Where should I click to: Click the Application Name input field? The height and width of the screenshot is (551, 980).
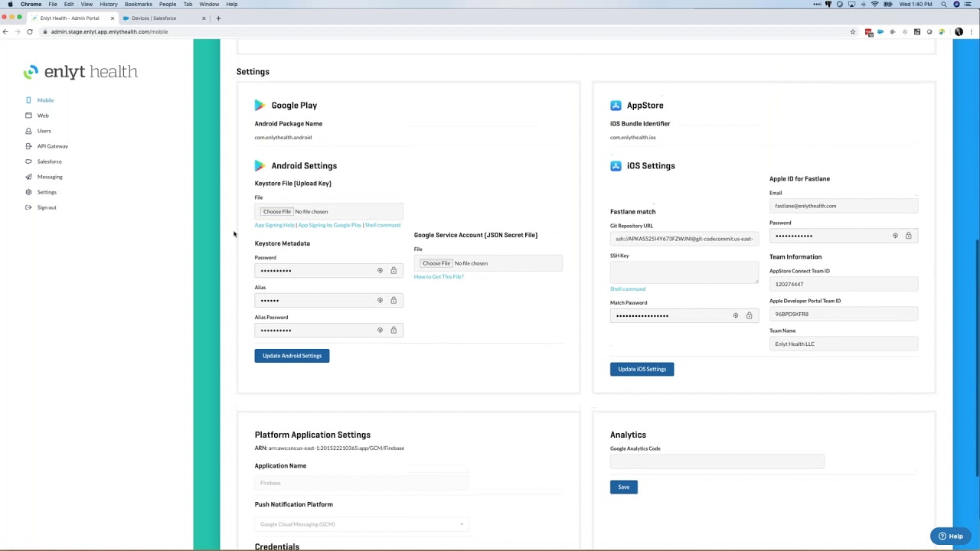pos(360,482)
